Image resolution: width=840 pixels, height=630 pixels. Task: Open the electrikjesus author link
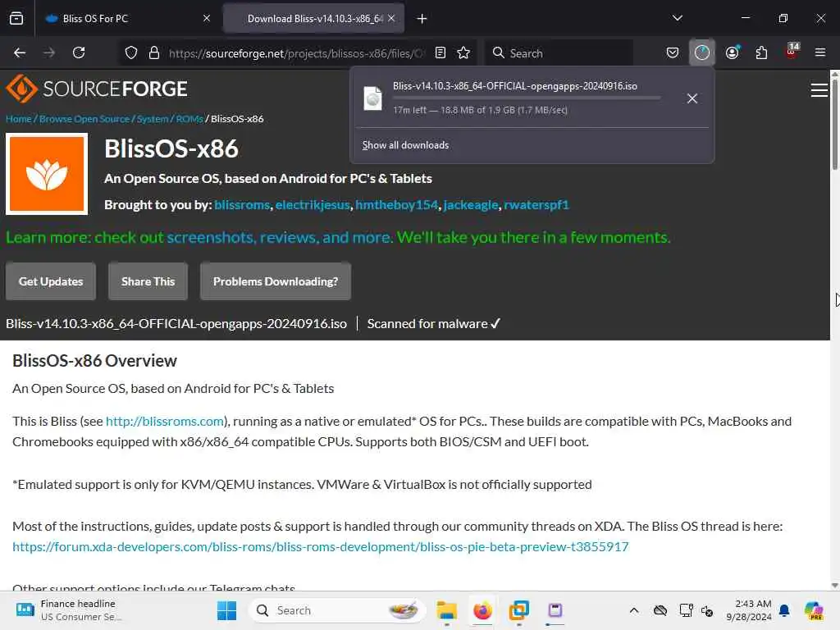click(313, 205)
